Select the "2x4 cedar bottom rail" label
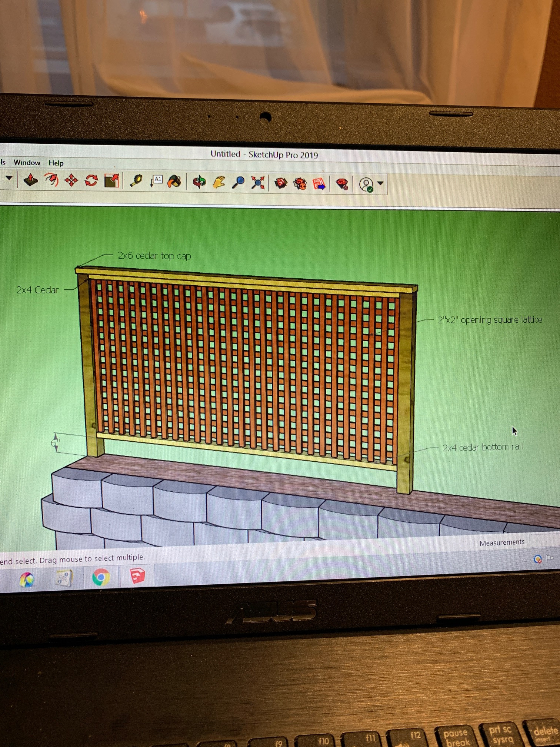The image size is (560, 747). click(x=483, y=447)
